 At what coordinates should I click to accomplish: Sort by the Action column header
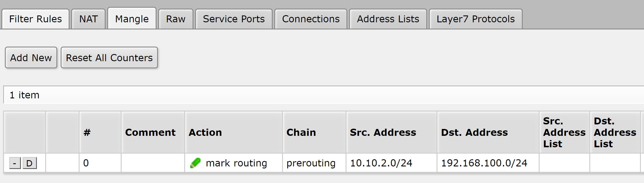tap(205, 132)
